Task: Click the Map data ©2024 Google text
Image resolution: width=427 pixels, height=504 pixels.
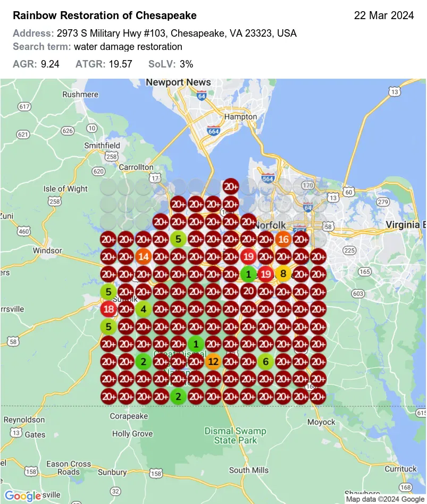Action: pos(386,499)
